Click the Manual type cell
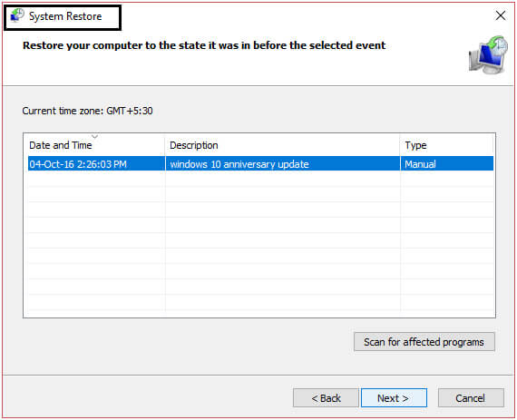Viewport: 517px width, 420px height. click(420, 164)
